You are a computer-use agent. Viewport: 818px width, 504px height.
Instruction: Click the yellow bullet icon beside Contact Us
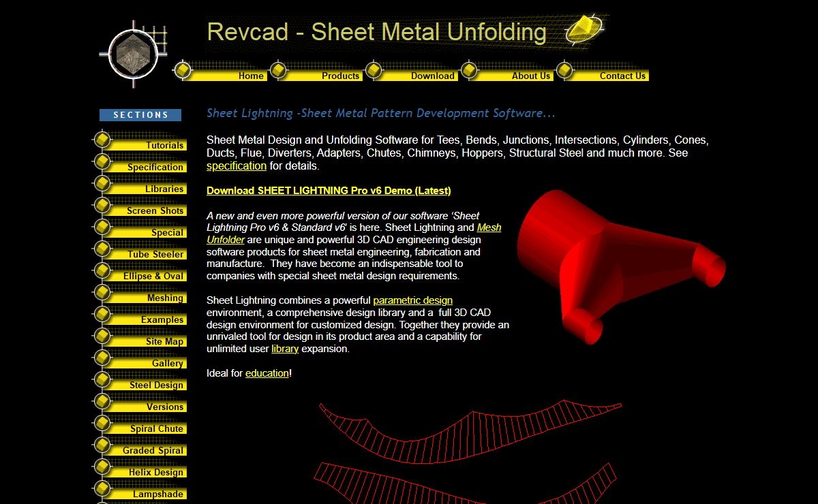point(564,70)
